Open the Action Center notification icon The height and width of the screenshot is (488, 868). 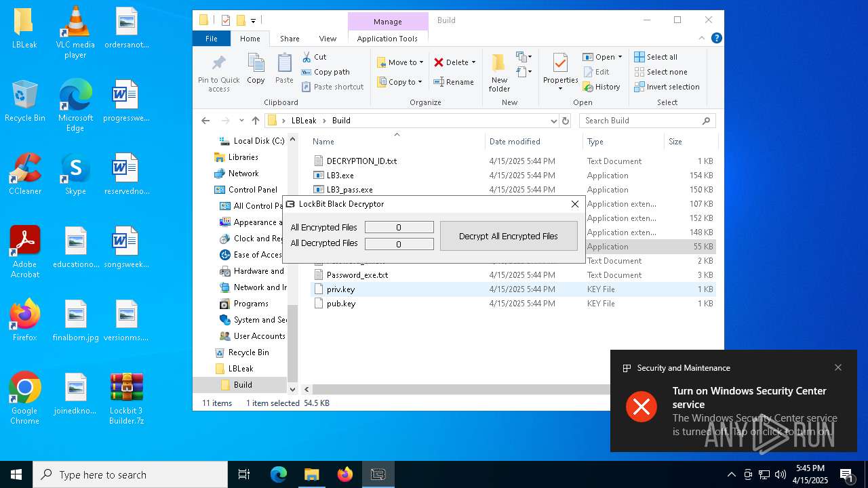point(847,474)
